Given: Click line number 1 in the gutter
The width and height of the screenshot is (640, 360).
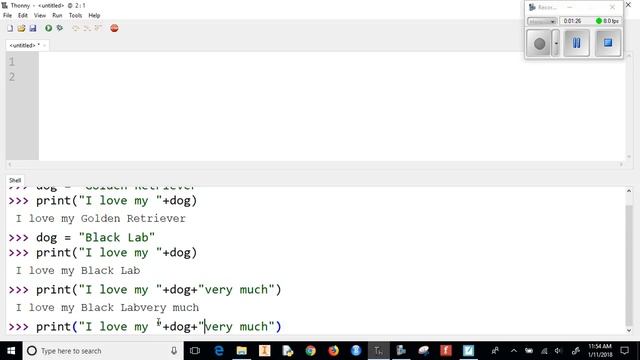Looking at the screenshot, I should [x=12, y=62].
